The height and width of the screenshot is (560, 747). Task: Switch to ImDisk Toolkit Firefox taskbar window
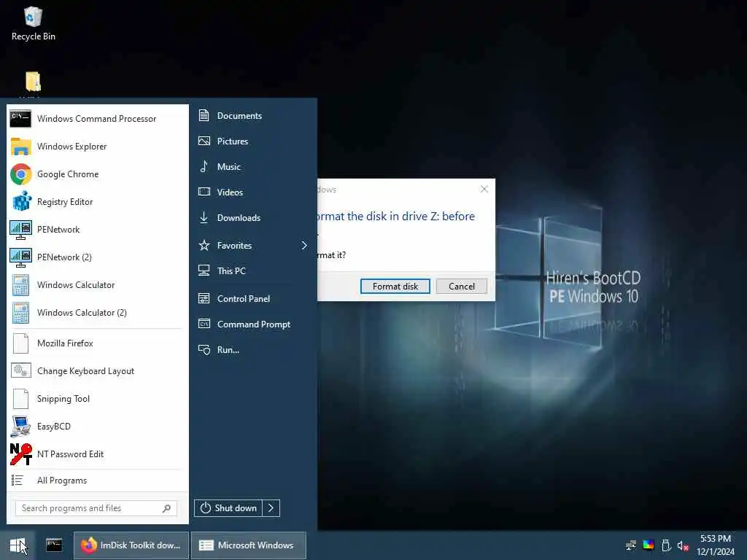pos(131,545)
